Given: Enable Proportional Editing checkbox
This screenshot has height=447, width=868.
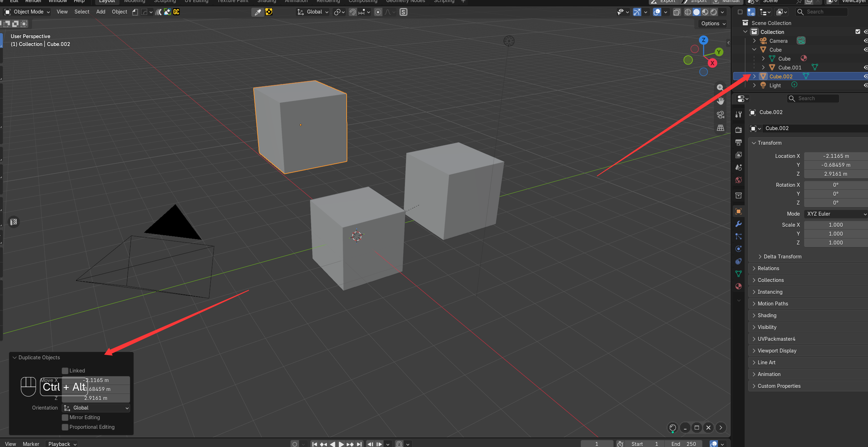Looking at the screenshot, I should pyautogui.click(x=65, y=427).
